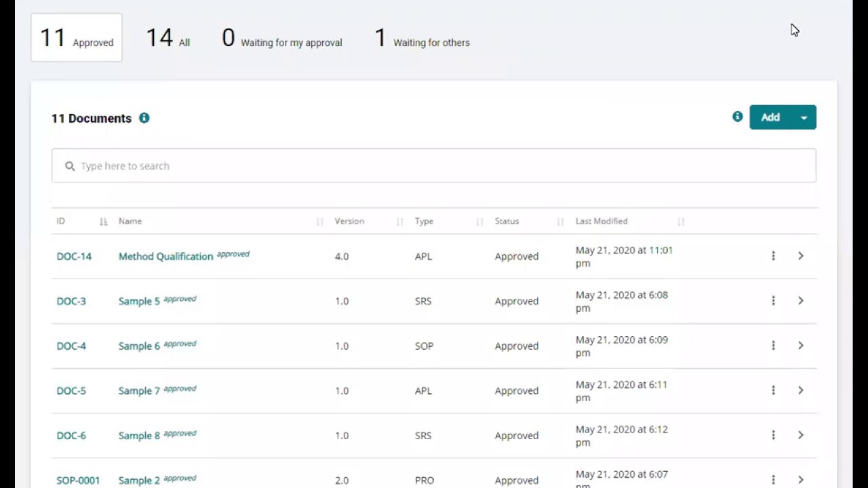
Task: Click the document search field
Action: (434, 166)
